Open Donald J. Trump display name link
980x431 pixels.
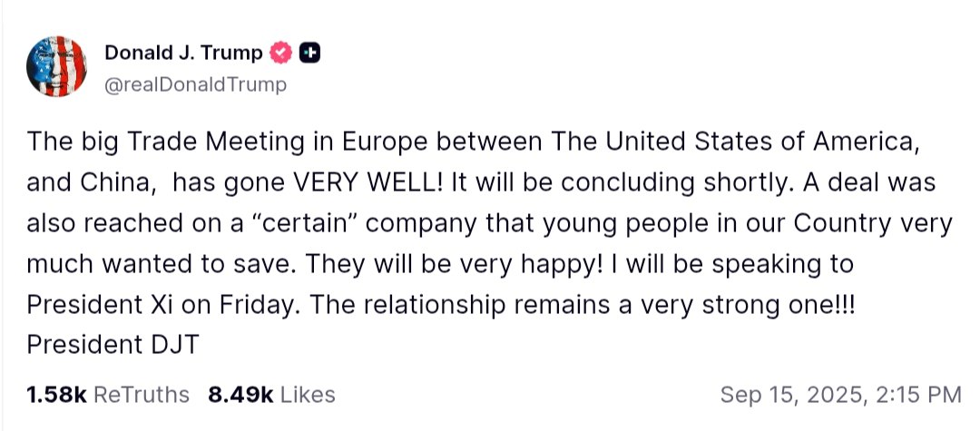coord(184,54)
